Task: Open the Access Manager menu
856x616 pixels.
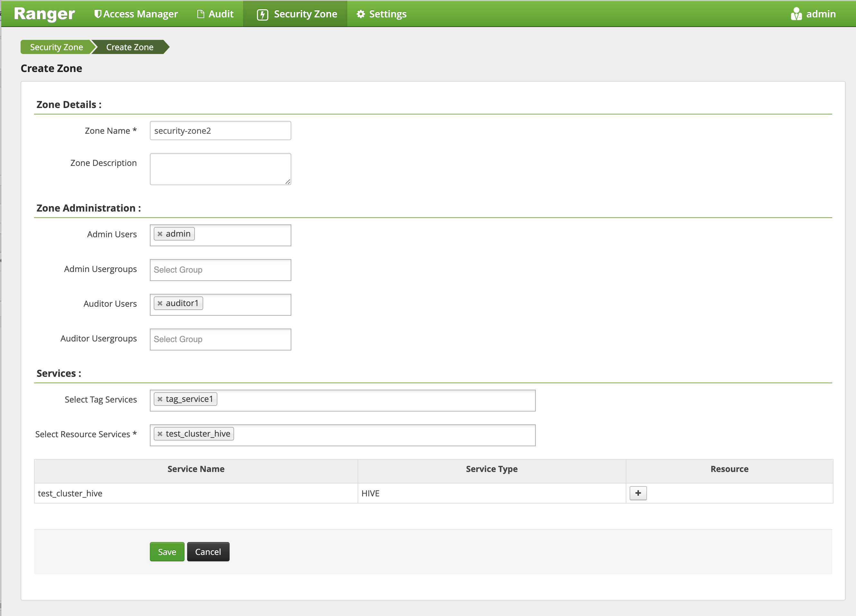Action: click(136, 14)
